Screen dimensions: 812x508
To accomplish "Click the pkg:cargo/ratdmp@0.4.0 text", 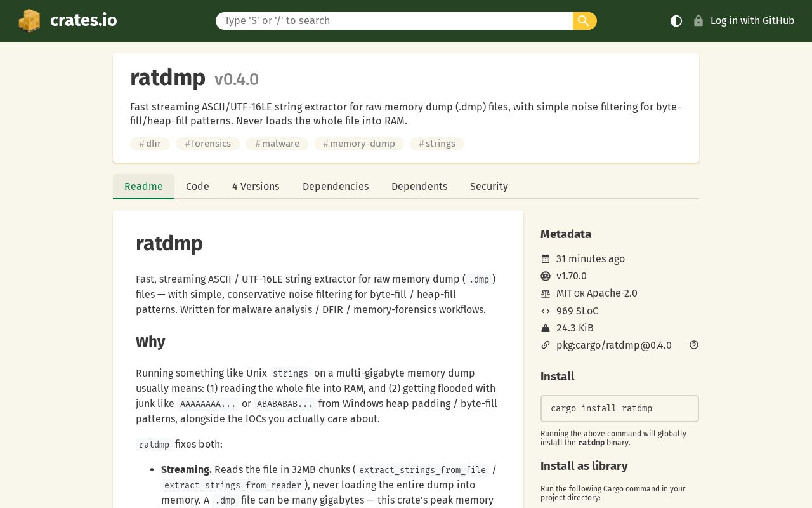I will coord(614,345).
